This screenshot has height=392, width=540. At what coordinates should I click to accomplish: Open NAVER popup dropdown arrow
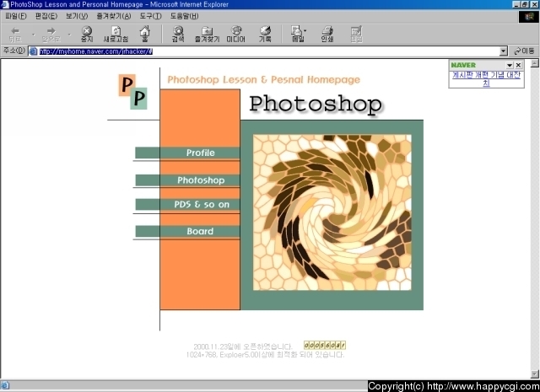point(510,65)
